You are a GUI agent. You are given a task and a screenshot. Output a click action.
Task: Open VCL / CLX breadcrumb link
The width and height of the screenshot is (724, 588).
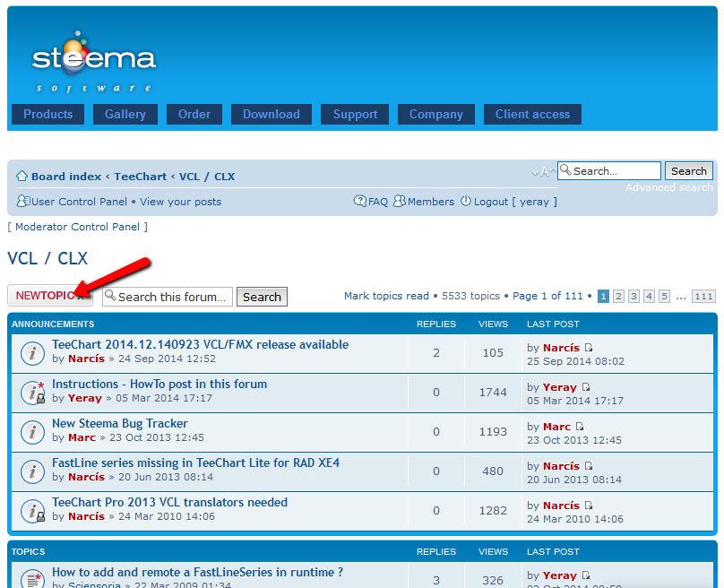(x=207, y=177)
